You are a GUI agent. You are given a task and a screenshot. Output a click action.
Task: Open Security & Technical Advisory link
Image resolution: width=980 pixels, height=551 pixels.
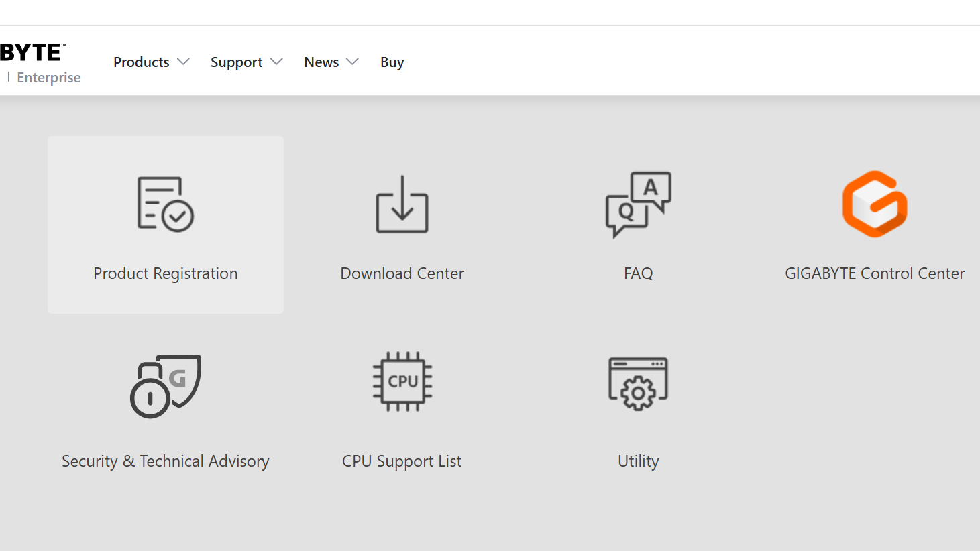166,461
